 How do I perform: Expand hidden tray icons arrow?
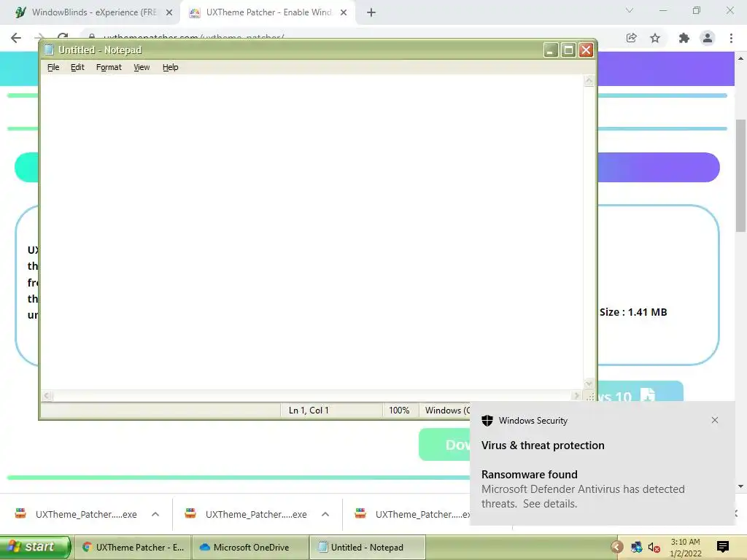click(x=617, y=547)
